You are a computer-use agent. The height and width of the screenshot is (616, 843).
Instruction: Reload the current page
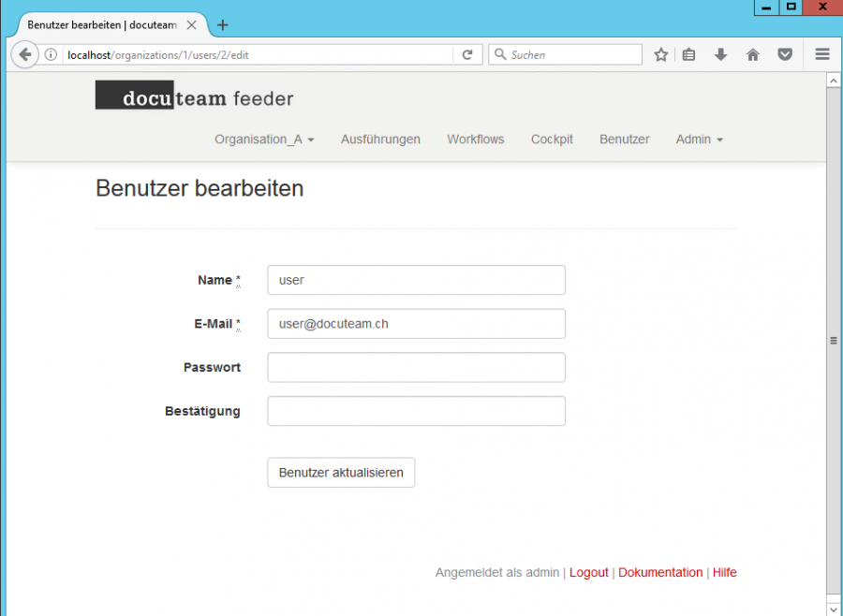pyautogui.click(x=467, y=54)
